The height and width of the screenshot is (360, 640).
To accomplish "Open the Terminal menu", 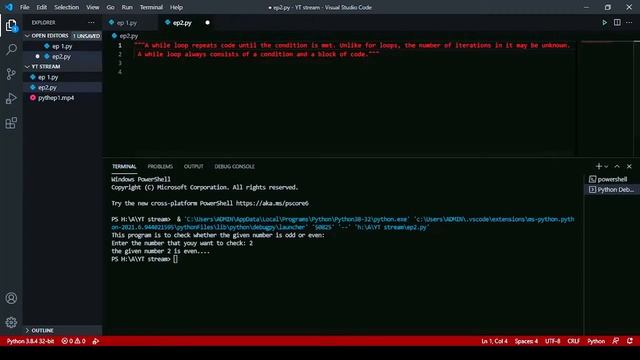I will pyautogui.click(x=151, y=7).
